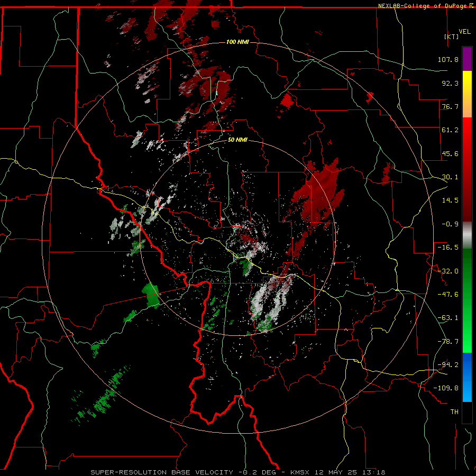Click the 14.5 velocity scale value
This screenshot has width=476, height=476.
tap(450, 200)
